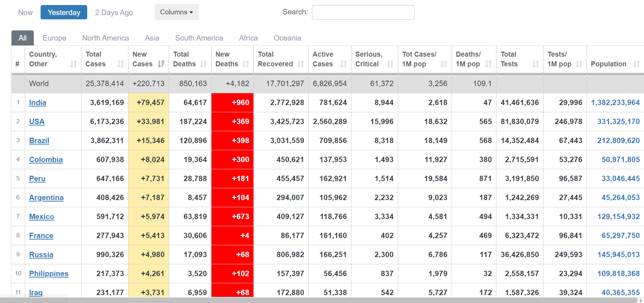The image size is (644, 303).
Task: Open India population 1,382,233,964 link
Action: [616, 103]
